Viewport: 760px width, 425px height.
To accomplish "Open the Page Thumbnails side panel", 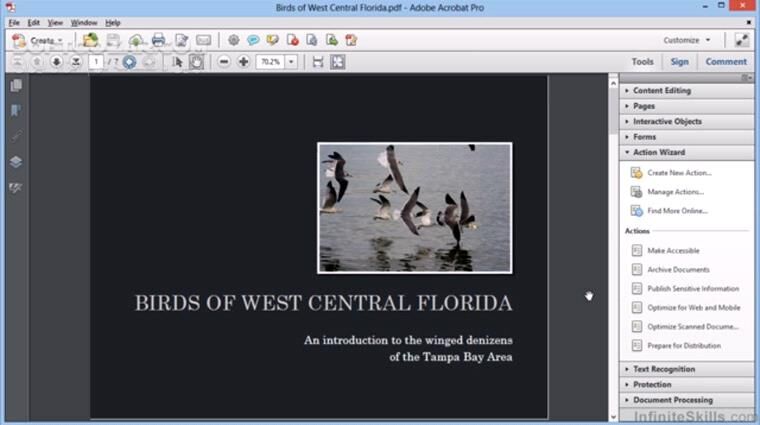I will click(16, 86).
